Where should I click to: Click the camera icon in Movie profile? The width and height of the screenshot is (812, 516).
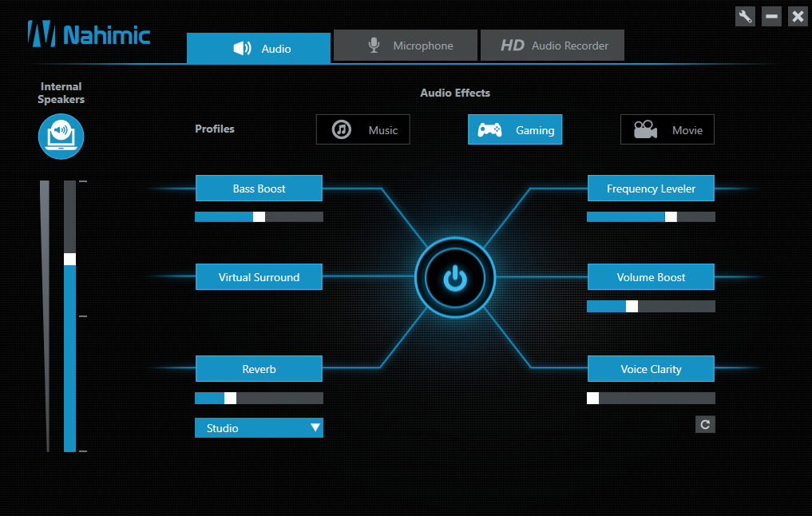(x=645, y=129)
